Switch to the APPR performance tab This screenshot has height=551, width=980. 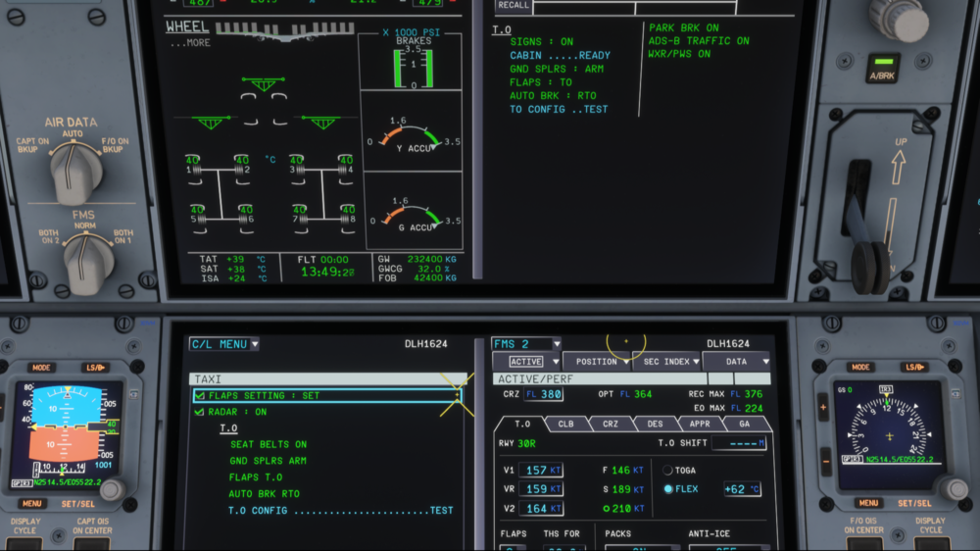click(x=700, y=425)
